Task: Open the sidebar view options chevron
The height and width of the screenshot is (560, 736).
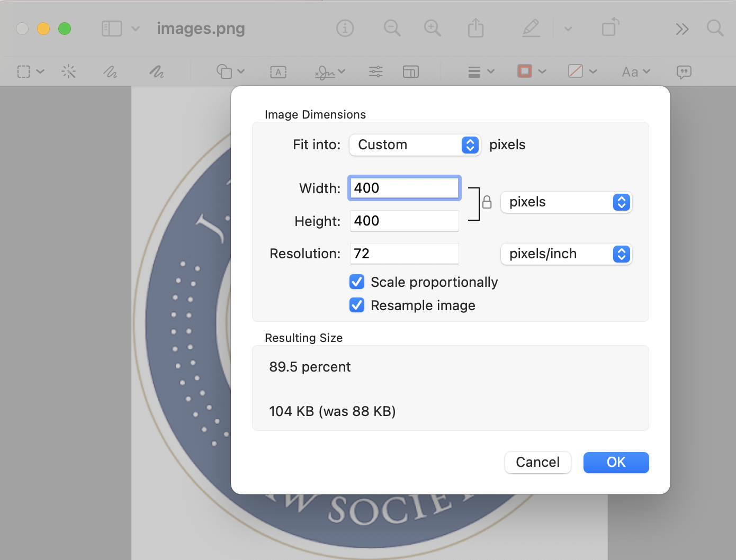Action: (136, 29)
